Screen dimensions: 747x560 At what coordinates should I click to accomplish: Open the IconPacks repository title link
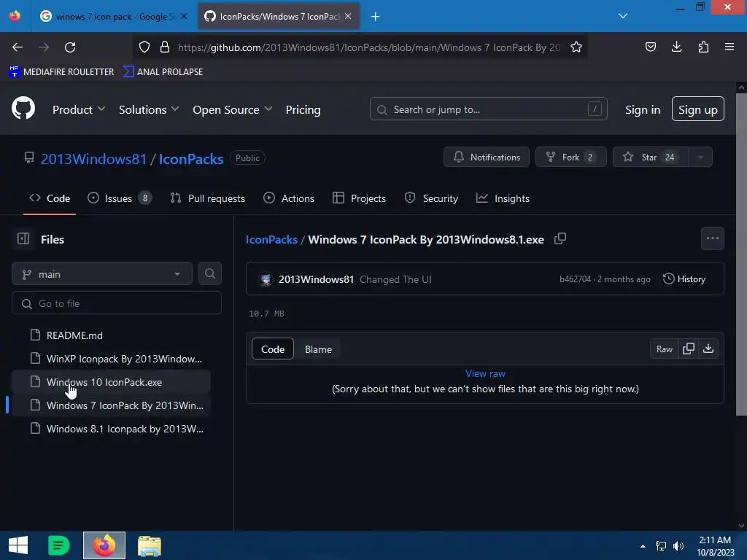click(x=191, y=158)
